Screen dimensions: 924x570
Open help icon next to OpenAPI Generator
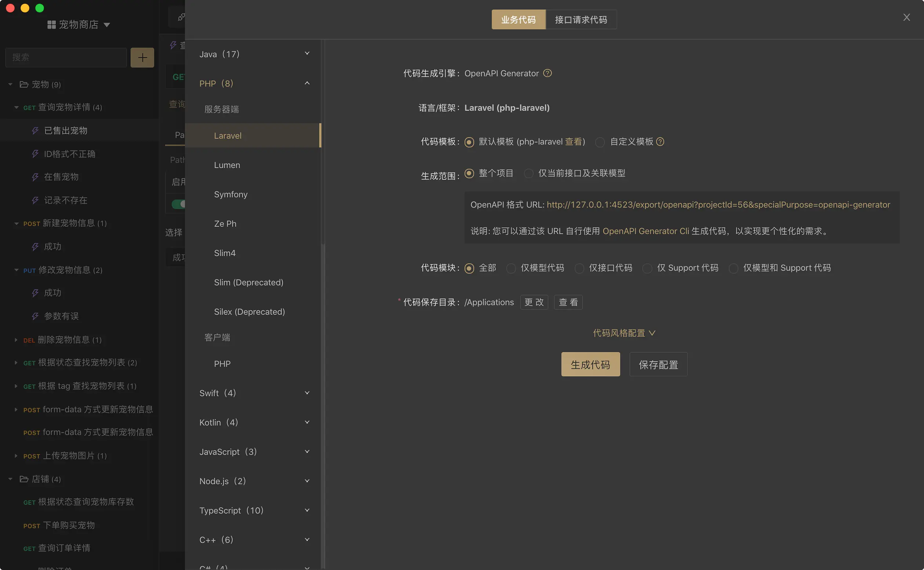tap(548, 73)
